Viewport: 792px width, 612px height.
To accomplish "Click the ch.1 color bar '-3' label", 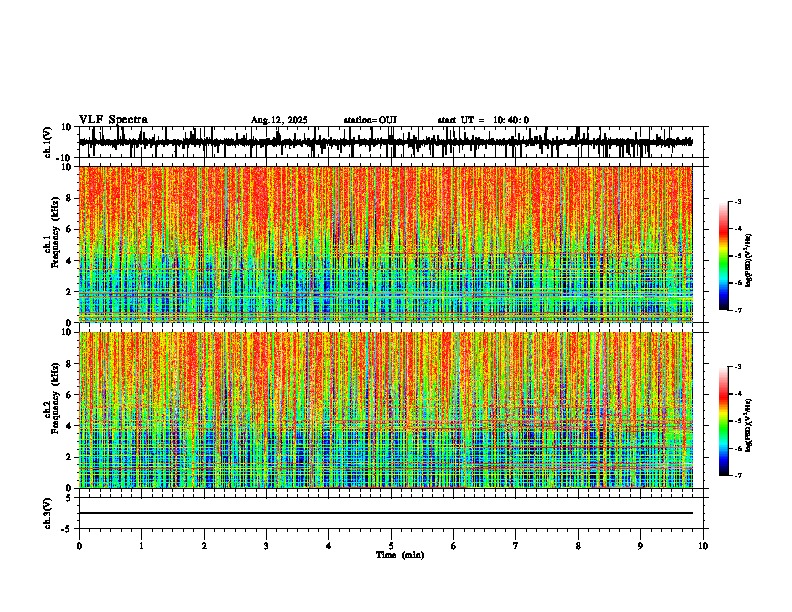I will pos(737,201).
